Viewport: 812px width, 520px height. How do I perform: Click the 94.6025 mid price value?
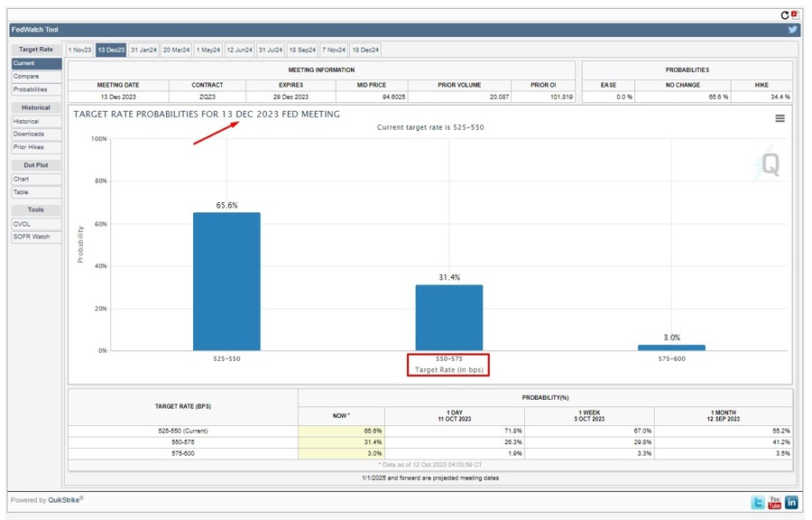[393, 97]
